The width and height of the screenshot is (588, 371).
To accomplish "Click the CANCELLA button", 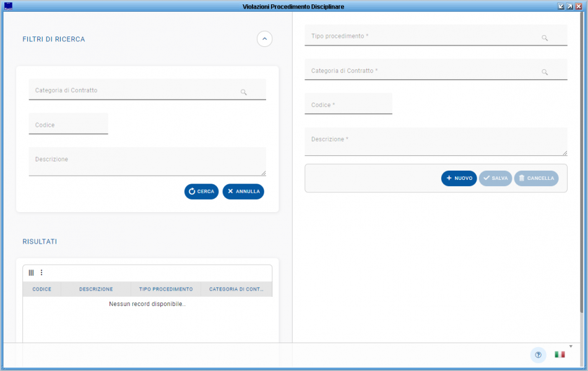I will (x=536, y=178).
